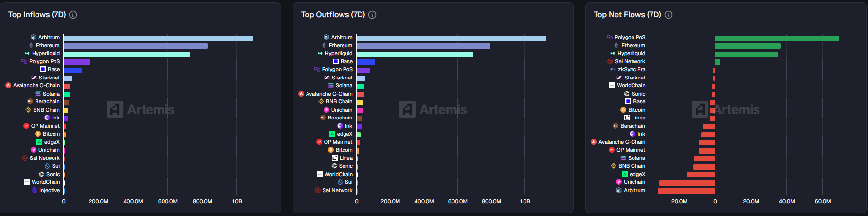Click the Hyperliquid icon in Top Outflows chart
Viewport: 868px width, 216px height.
320,54
